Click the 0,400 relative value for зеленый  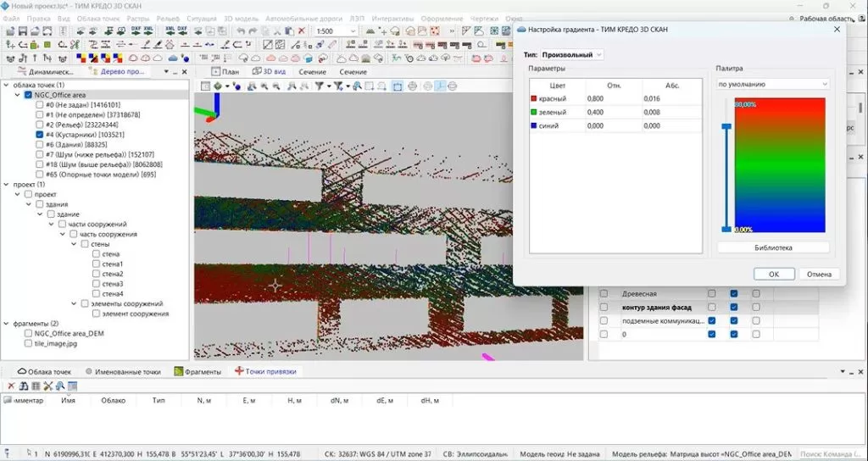tap(614, 113)
